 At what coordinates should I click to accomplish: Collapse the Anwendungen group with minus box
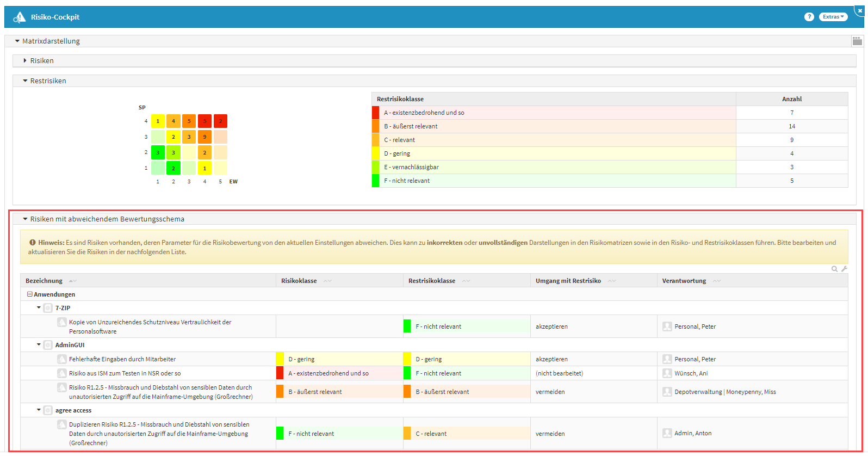click(30, 294)
